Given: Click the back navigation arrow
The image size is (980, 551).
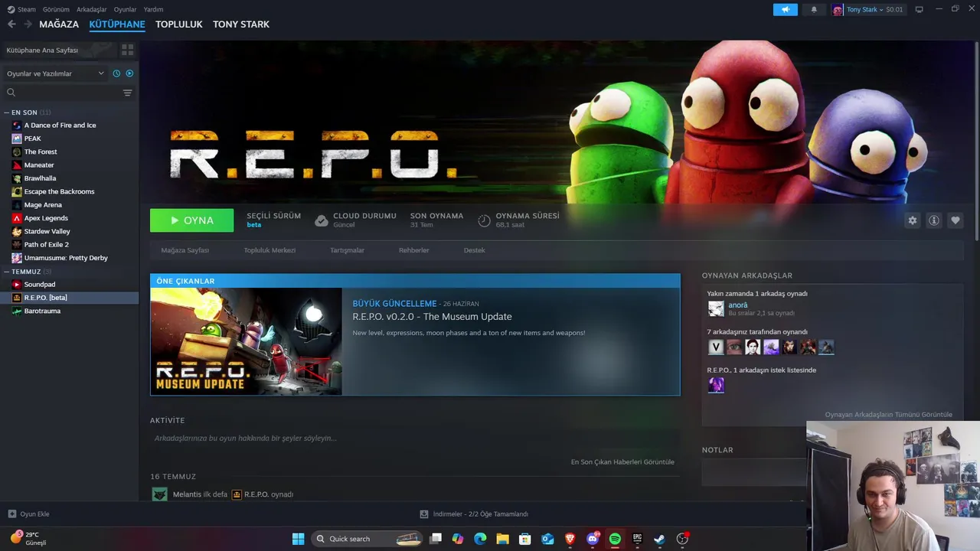Looking at the screenshot, I should pos(11,24).
